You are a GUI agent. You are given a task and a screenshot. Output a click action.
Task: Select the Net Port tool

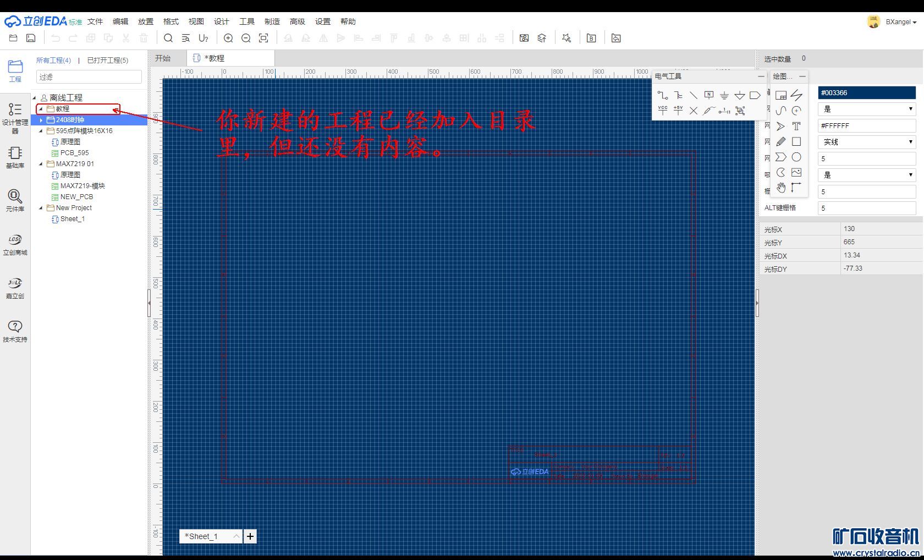pos(755,95)
